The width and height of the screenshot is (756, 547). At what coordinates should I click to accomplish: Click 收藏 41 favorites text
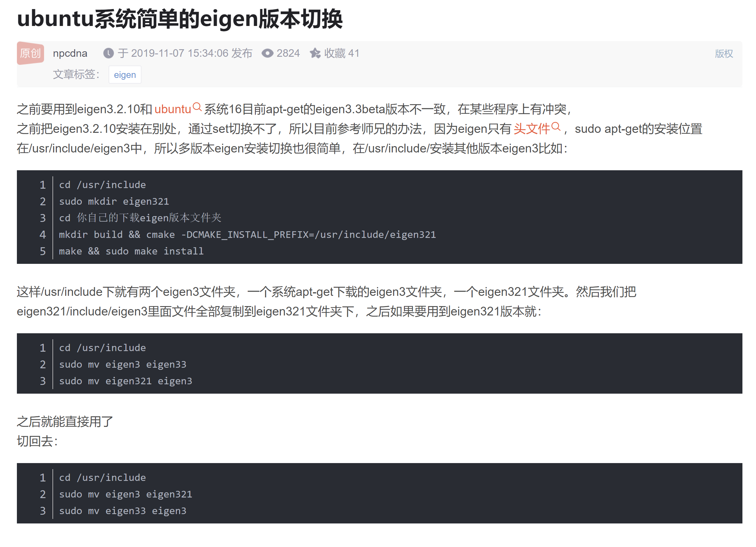pos(342,53)
